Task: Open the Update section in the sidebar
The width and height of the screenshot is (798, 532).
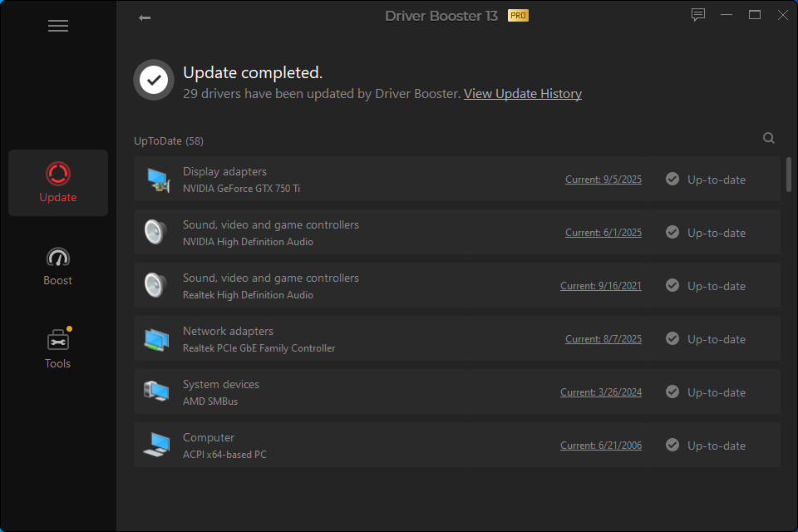Action: 57,182
